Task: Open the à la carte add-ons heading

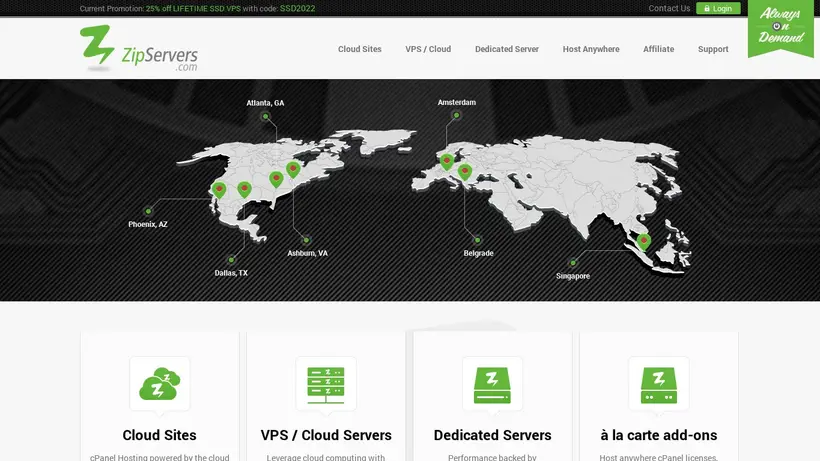Action: pyautogui.click(x=658, y=435)
